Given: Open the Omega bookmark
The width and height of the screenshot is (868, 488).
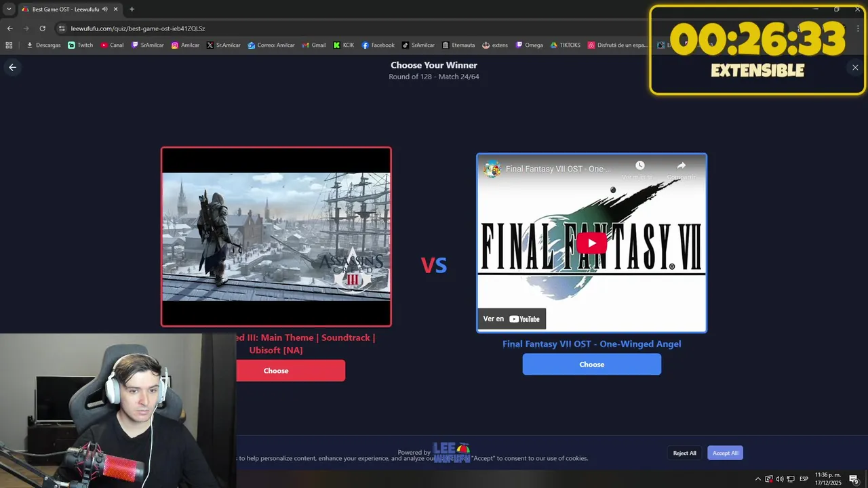Looking at the screenshot, I should click(x=530, y=45).
